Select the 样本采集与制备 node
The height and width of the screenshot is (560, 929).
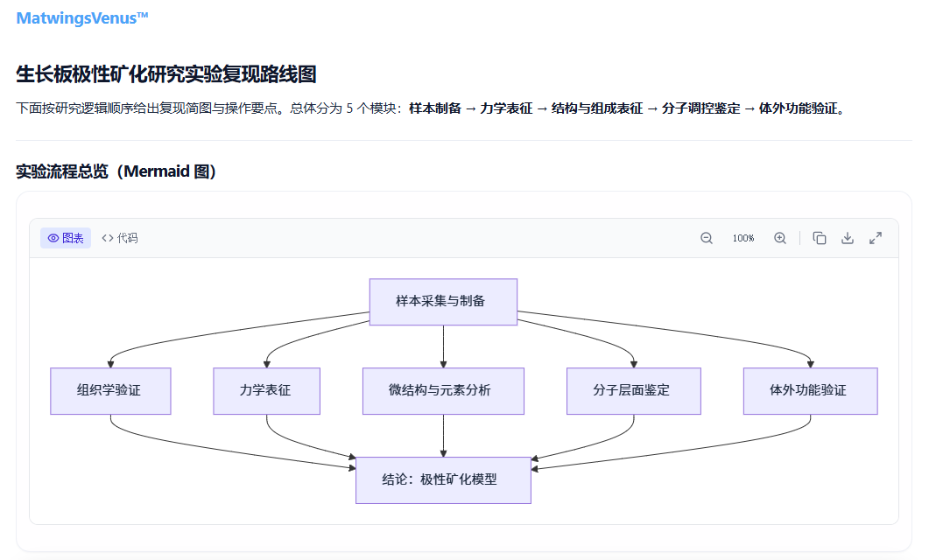[443, 302]
